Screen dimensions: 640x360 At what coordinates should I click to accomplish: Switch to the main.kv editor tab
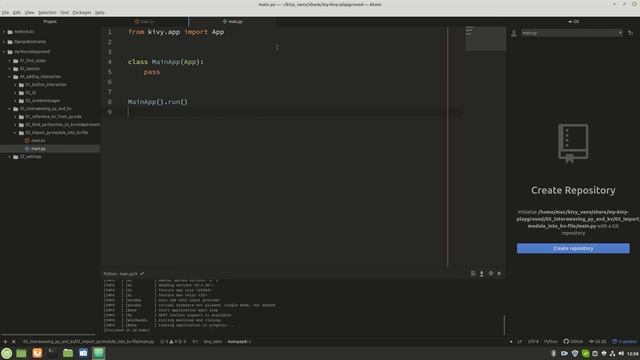coord(144,22)
